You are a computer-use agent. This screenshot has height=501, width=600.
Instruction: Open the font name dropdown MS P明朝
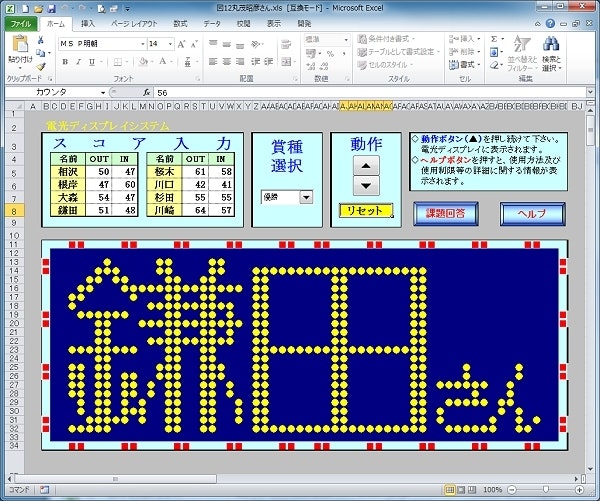tap(143, 44)
